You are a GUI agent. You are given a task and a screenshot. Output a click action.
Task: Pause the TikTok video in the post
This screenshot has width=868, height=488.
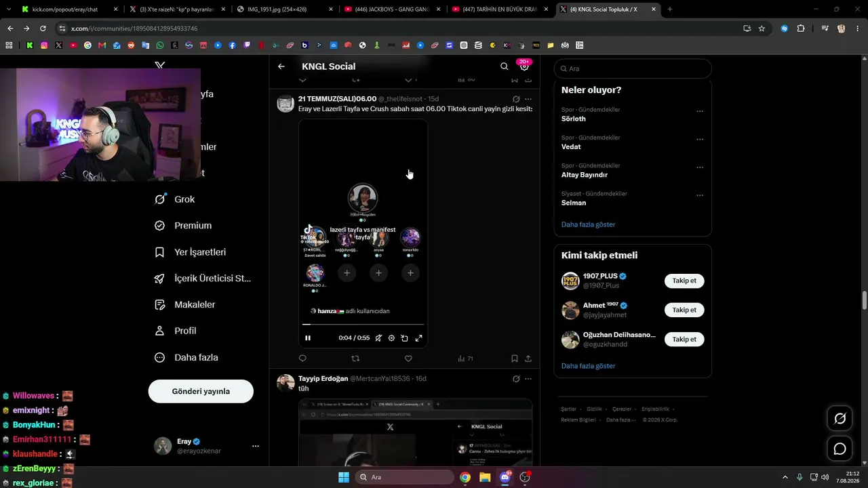pyautogui.click(x=308, y=338)
